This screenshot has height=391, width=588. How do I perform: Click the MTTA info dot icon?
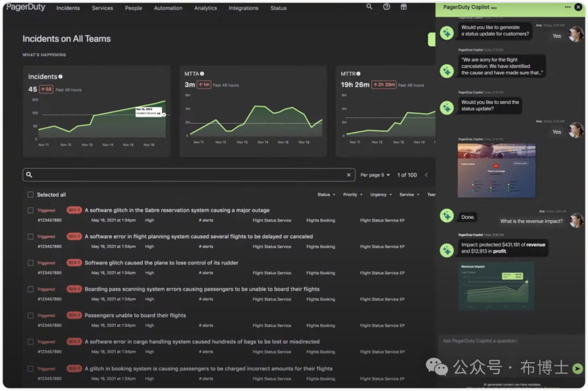click(202, 74)
